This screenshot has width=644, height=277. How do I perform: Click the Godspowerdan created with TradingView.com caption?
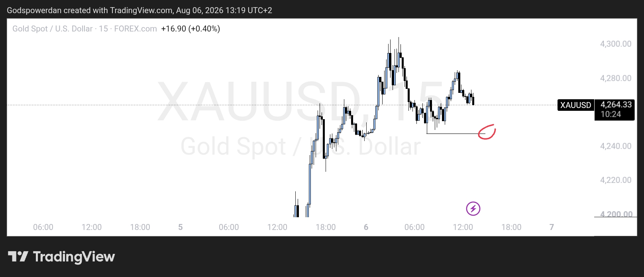[x=139, y=10]
